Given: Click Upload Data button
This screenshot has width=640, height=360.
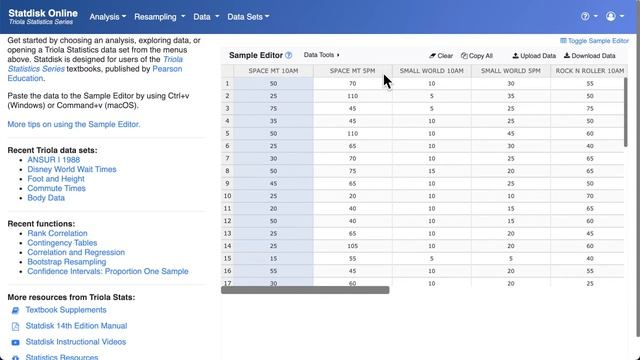Looking at the screenshot, I should point(534,56).
